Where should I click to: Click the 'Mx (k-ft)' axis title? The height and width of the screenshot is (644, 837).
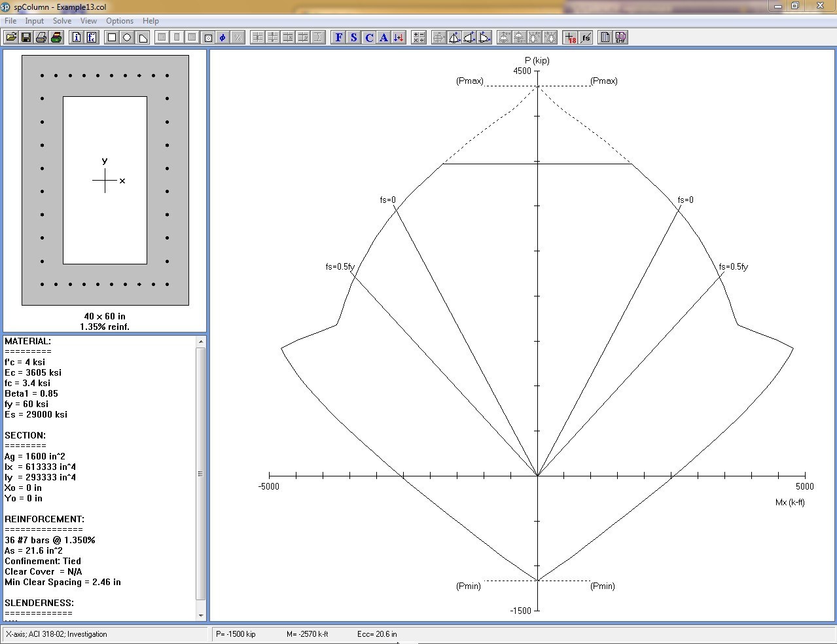[790, 503]
